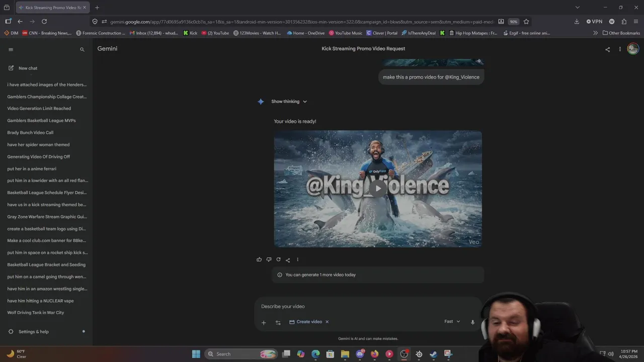Open Video Generation Limit Reached chat

click(x=39, y=109)
